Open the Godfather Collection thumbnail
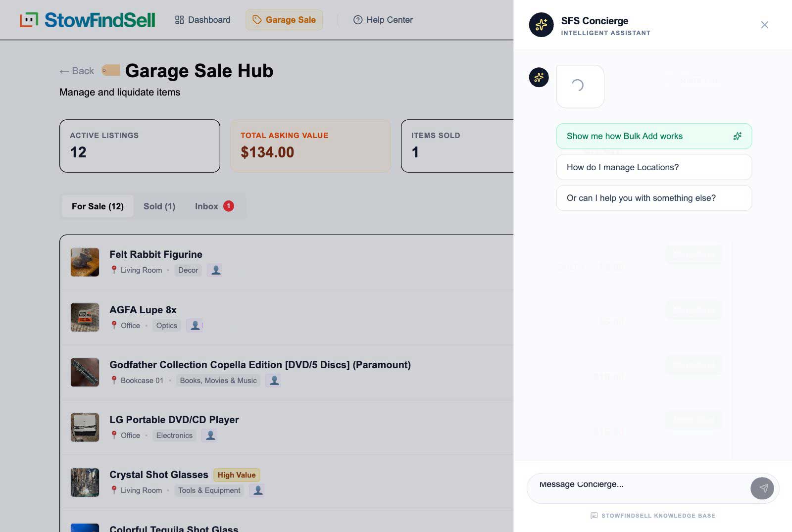The height and width of the screenshot is (532, 792). click(x=85, y=372)
